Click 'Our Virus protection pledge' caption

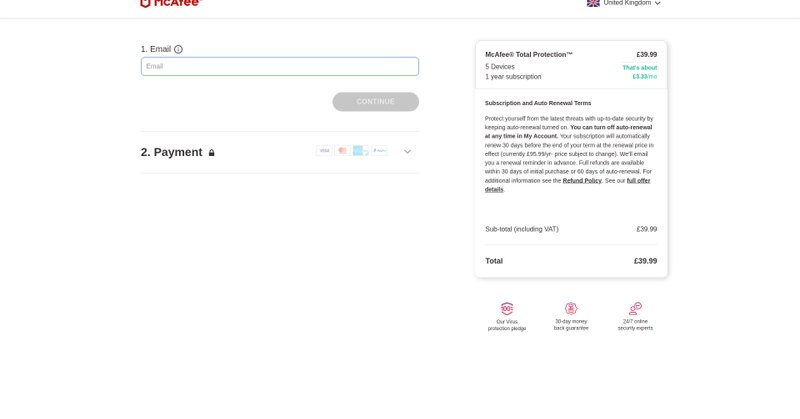[x=507, y=325]
